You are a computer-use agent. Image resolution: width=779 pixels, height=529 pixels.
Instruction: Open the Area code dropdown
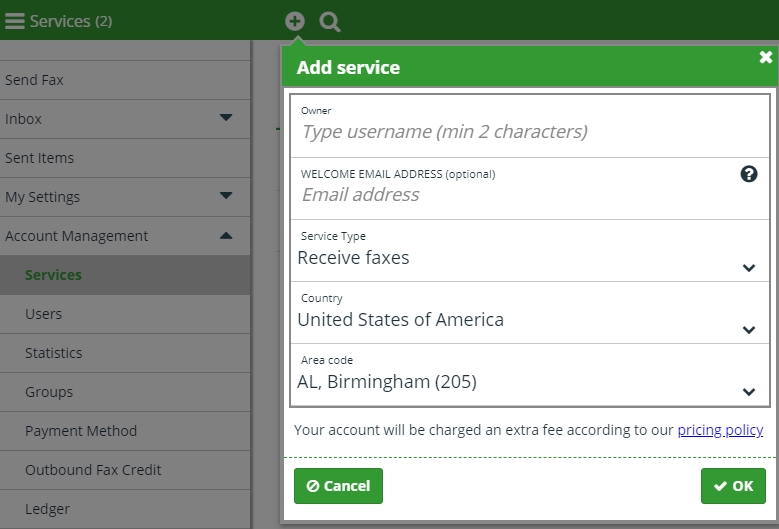click(530, 375)
